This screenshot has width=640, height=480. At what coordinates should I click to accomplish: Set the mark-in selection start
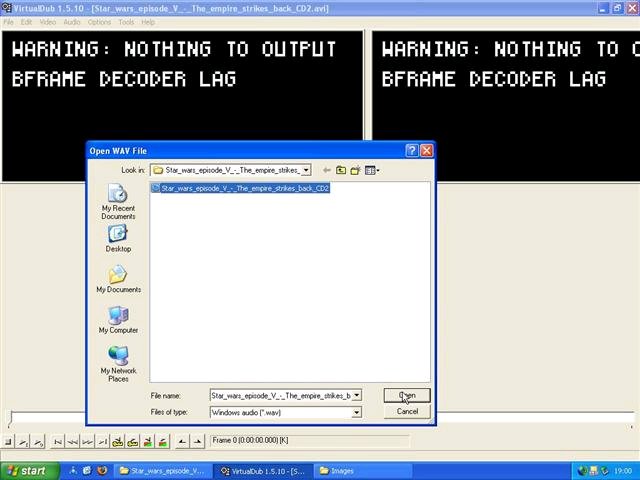[x=182, y=442]
